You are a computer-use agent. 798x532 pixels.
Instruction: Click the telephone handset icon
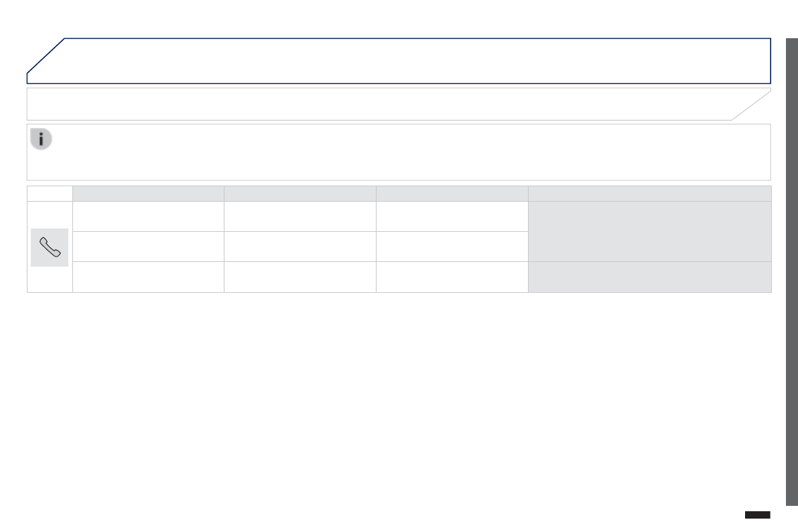50,247
